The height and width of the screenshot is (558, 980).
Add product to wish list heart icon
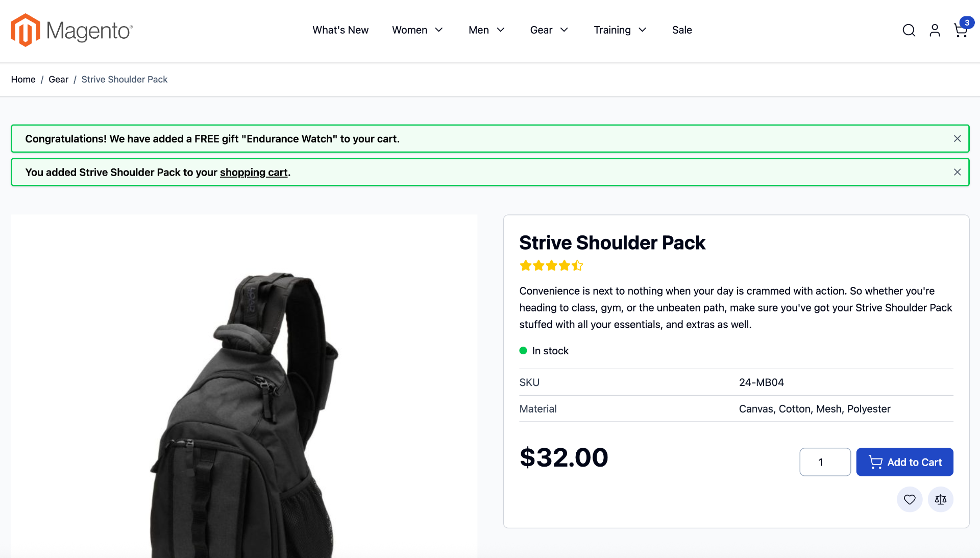click(910, 499)
